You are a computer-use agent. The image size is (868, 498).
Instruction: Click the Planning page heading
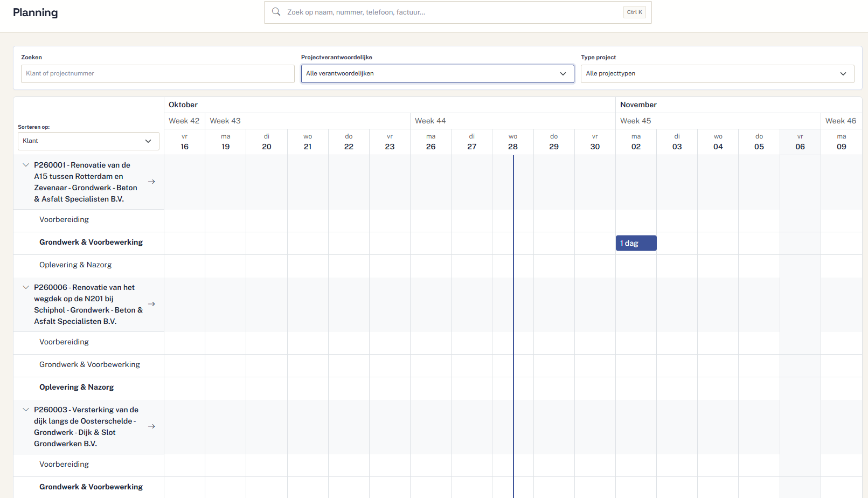[36, 12]
